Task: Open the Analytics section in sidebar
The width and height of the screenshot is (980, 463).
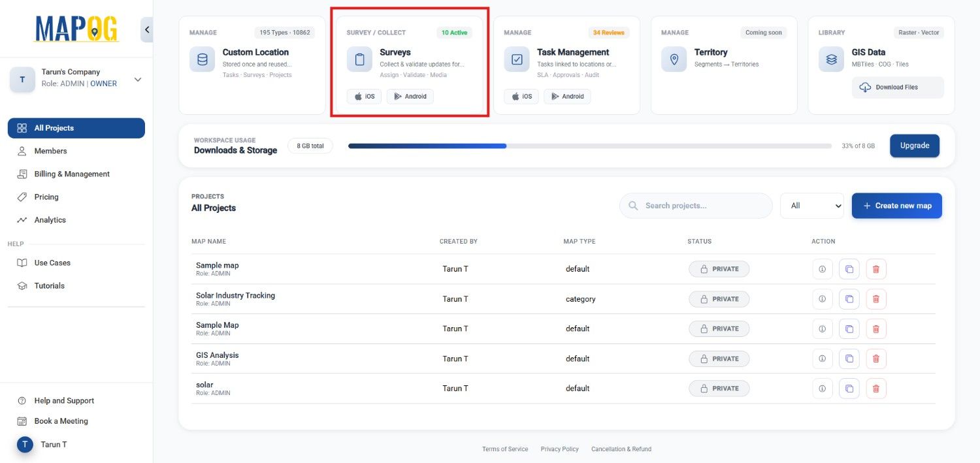Action: tap(50, 219)
